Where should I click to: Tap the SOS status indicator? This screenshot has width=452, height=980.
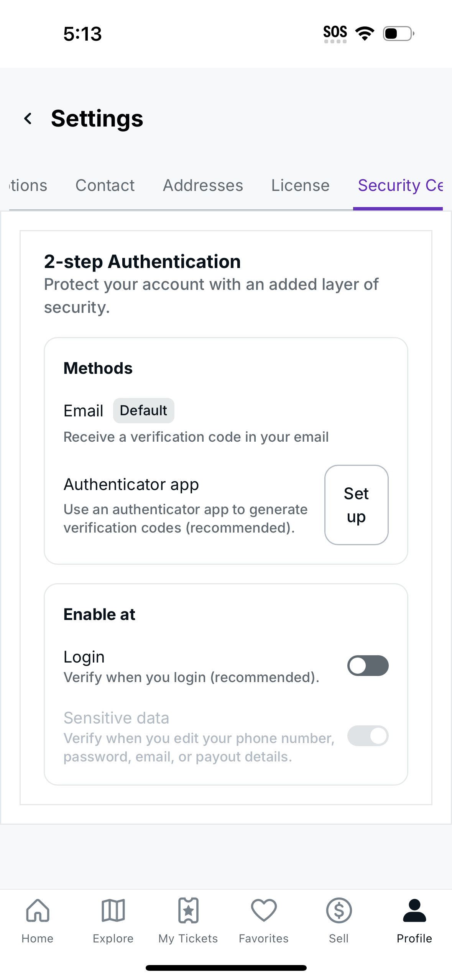point(335,33)
